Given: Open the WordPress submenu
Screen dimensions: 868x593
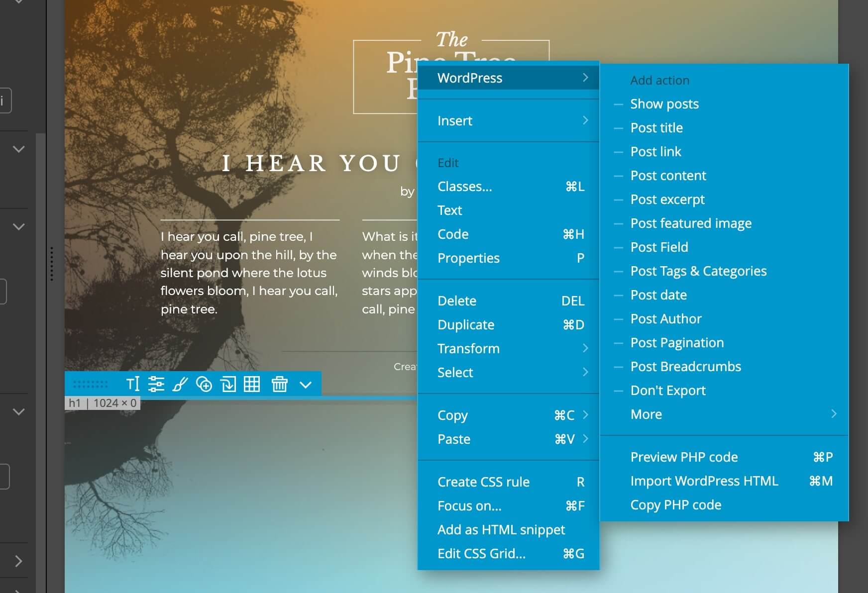Looking at the screenshot, I should tap(508, 78).
